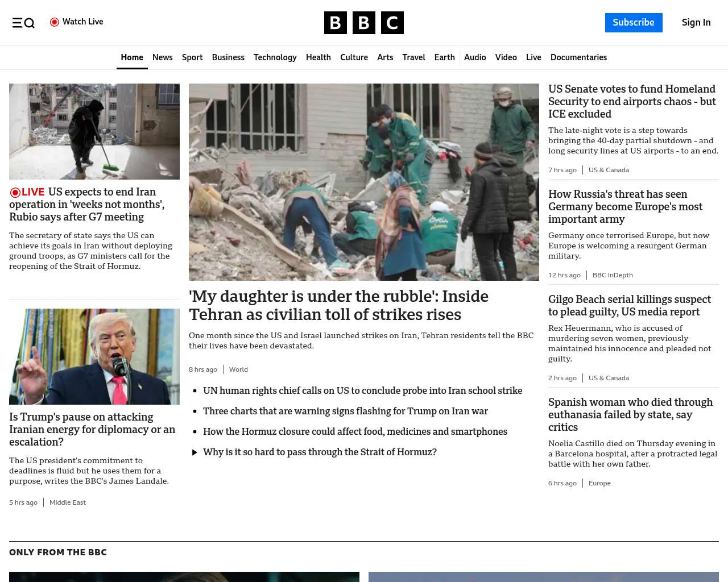Open the Technology section
728x582 pixels.
275,57
